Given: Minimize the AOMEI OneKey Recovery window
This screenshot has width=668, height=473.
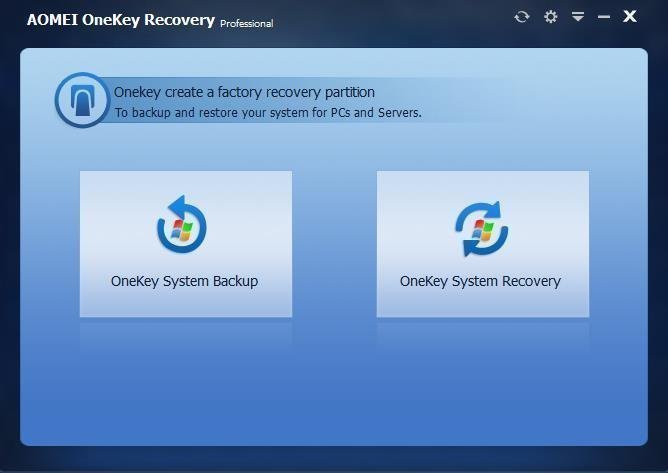Looking at the screenshot, I should point(604,17).
